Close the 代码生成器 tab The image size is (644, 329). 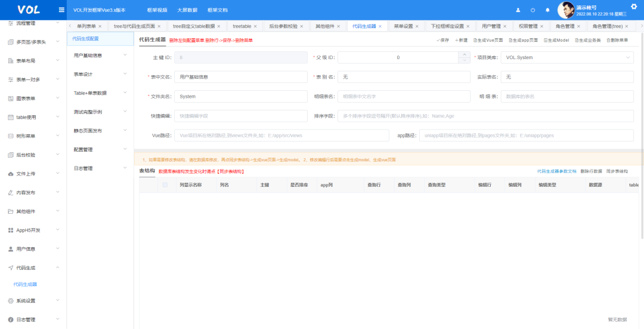380,26
